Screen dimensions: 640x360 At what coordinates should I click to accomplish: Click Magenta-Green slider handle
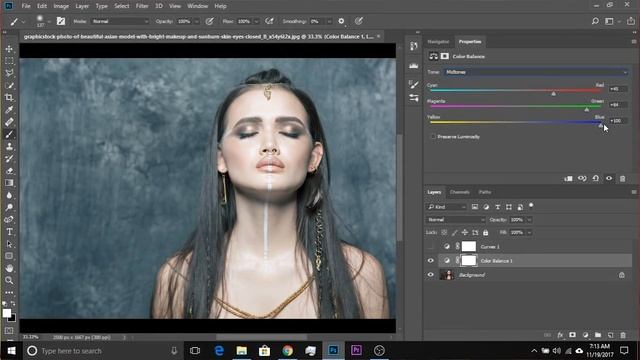click(587, 109)
